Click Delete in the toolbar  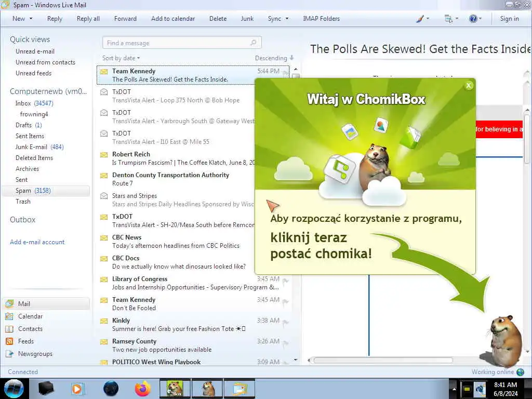[218, 19]
